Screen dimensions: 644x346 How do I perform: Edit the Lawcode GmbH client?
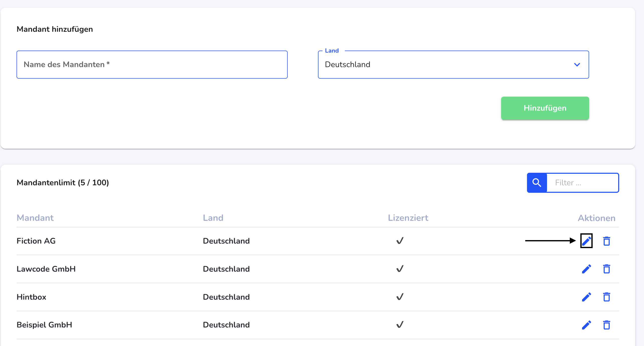pyautogui.click(x=586, y=269)
